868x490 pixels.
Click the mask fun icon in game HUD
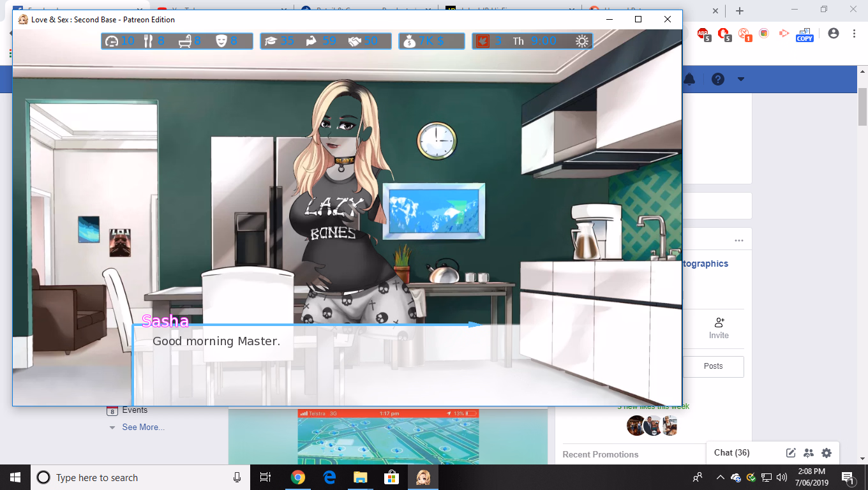[221, 41]
